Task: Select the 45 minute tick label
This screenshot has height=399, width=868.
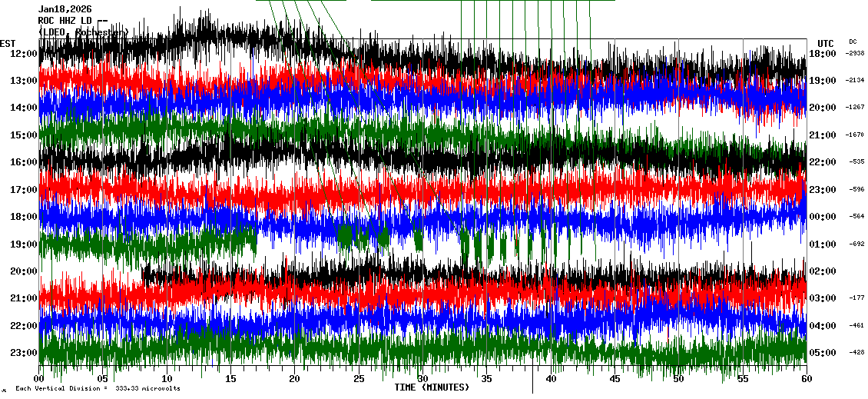Action: point(614,379)
